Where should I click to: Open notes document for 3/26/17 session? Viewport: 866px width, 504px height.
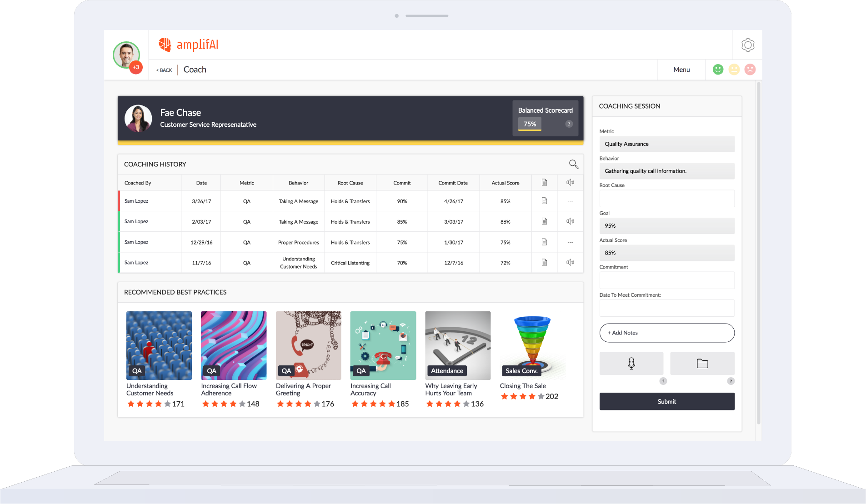544,201
